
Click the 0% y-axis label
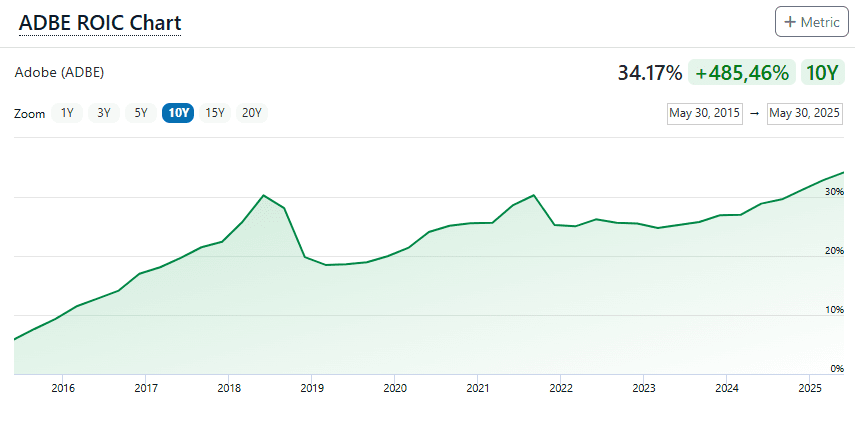click(x=838, y=369)
